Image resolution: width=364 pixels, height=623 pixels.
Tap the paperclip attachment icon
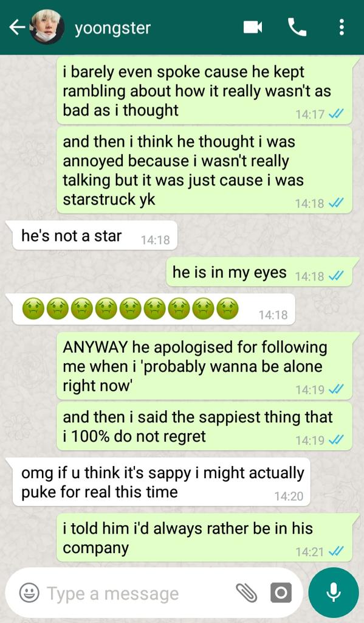click(247, 593)
